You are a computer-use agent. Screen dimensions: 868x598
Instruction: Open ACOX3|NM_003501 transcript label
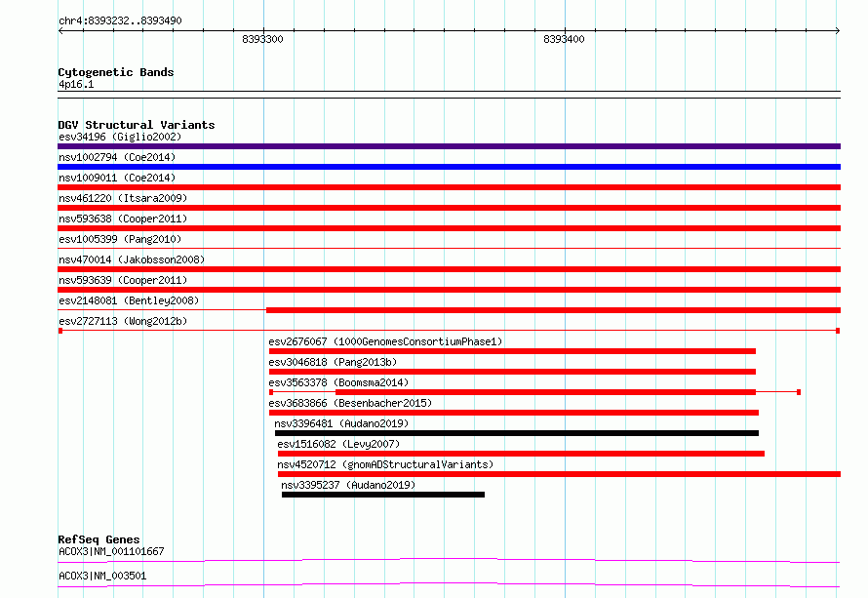pyautogui.click(x=102, y=576)
